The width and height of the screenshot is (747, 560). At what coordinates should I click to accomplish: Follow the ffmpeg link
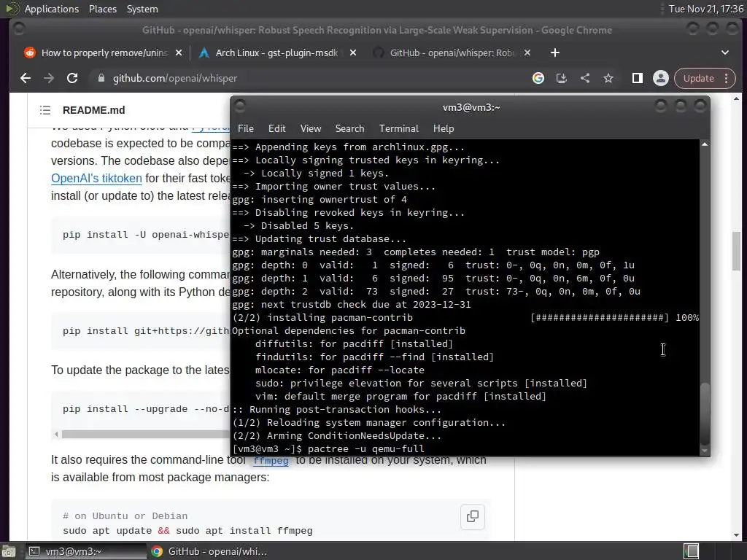coord(271,461)
